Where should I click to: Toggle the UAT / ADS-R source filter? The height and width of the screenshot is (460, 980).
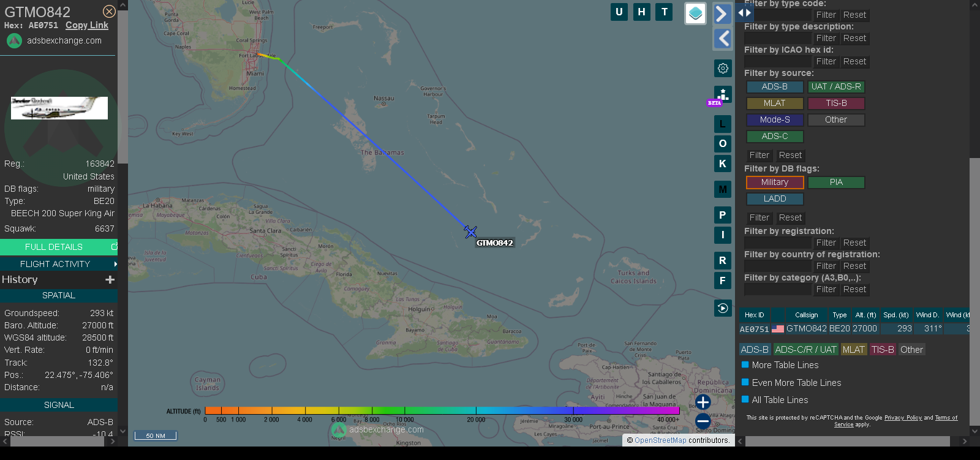point(836,87)
